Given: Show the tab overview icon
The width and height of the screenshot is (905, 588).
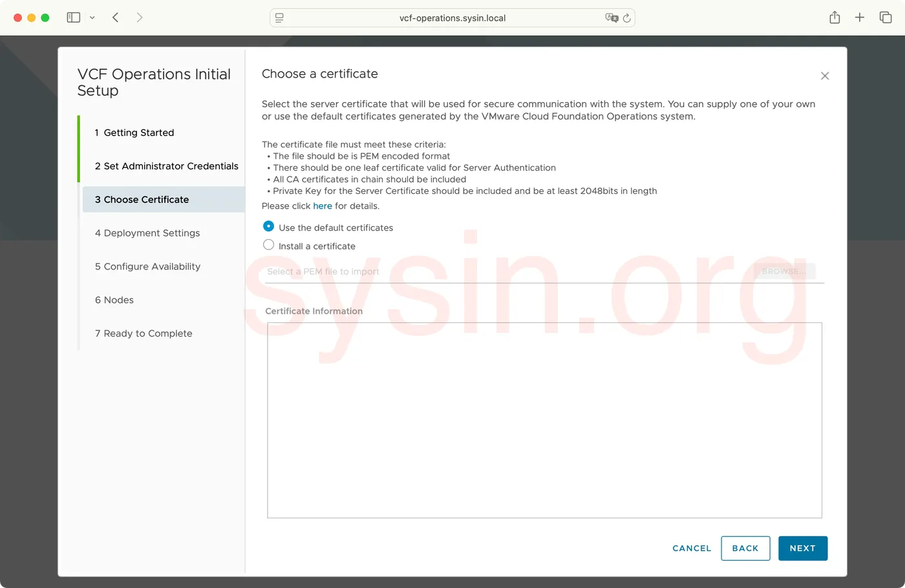Looking at the screenshot, I should 886,17.
